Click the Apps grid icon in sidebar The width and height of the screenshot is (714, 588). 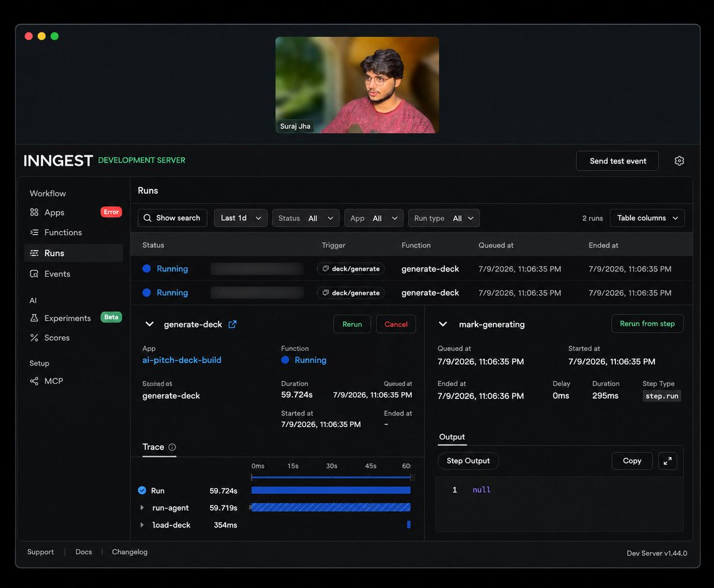click(x=34, y=212)
